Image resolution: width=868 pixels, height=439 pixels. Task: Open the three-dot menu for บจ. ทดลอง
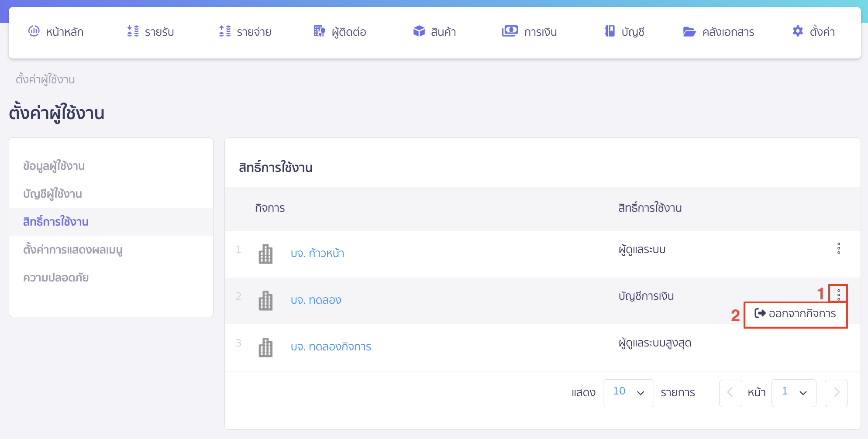click(838, 294)
